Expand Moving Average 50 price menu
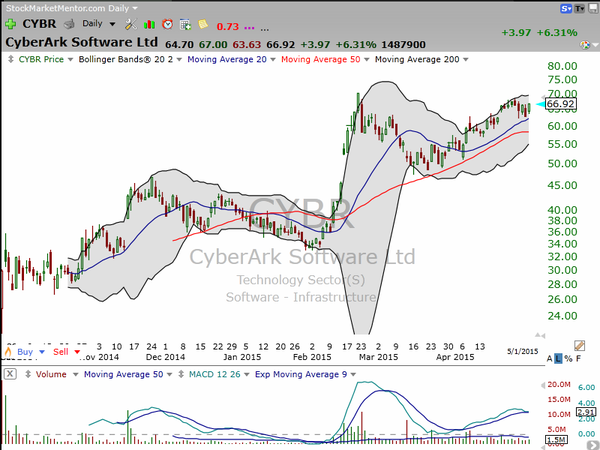This screenshot has width=600, height=450. pos(367,60)
